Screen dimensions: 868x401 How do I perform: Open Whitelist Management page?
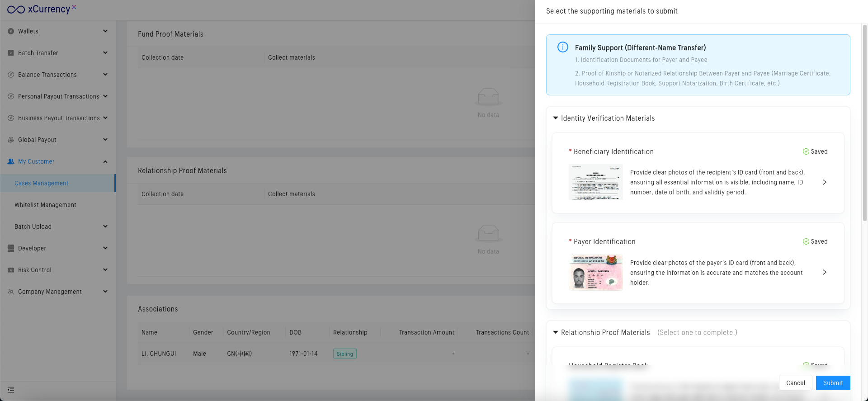coord(45,205)
